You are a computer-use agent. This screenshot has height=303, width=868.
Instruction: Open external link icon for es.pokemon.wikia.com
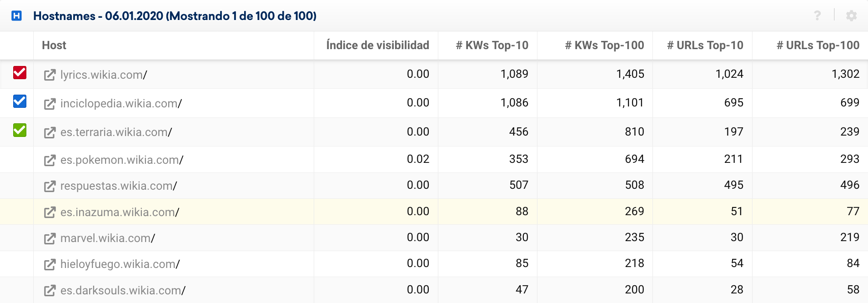coord(50,160)
